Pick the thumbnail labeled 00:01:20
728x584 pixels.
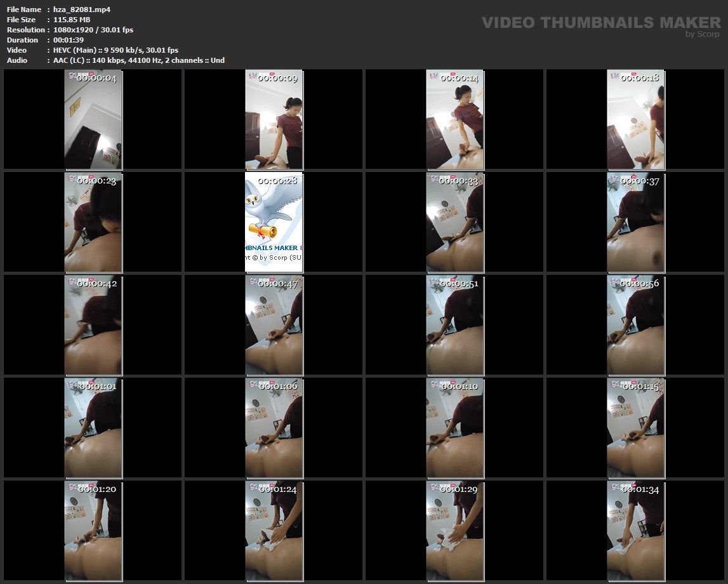click(x=93, y=531)
